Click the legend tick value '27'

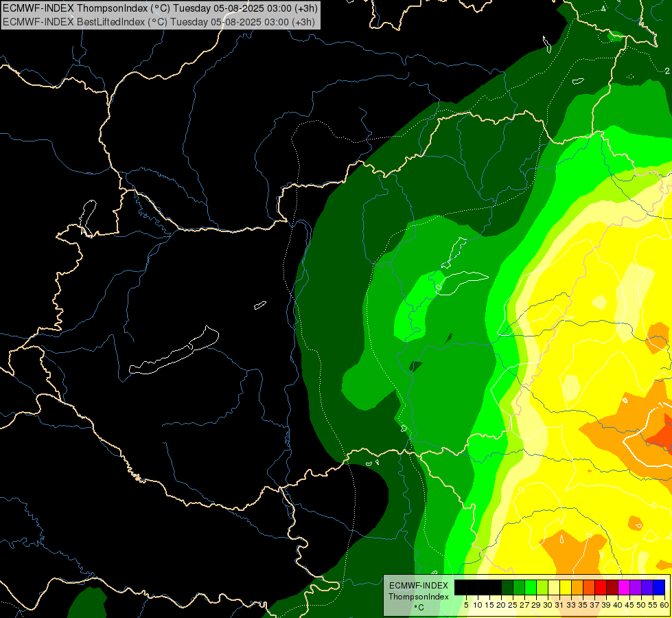click(x=524, y=605)
